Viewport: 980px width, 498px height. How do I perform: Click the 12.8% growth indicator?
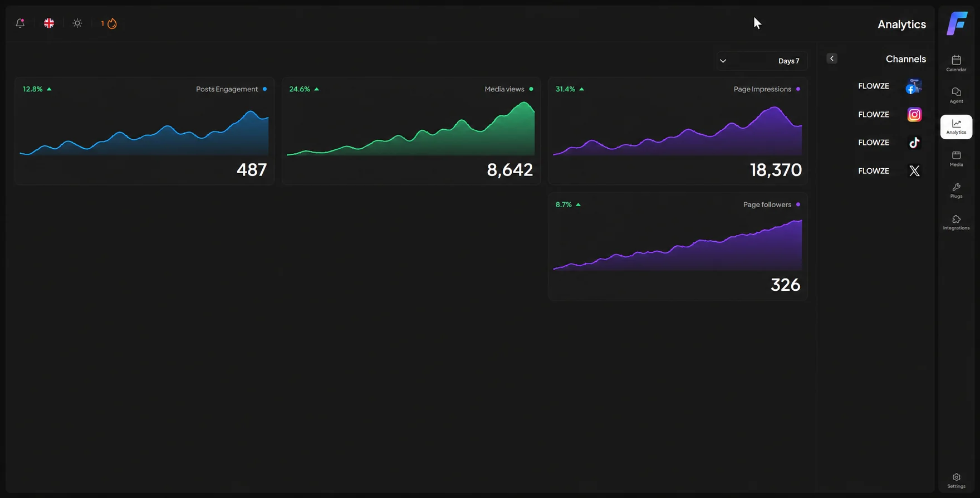[37, 89]
